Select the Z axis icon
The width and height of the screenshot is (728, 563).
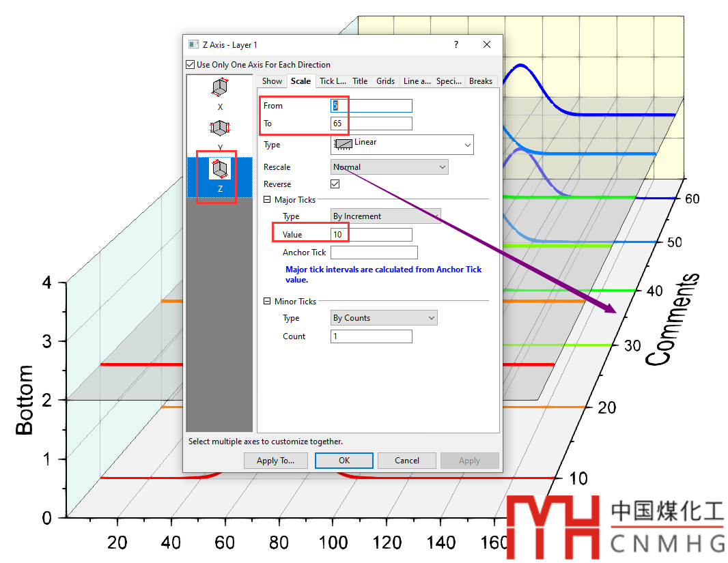220,168
